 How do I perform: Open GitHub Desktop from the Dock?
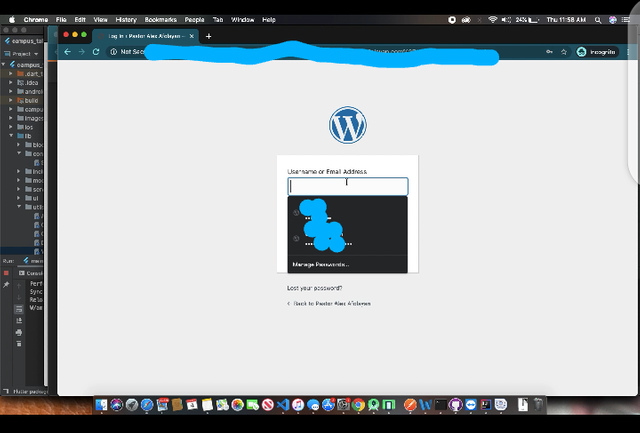pyautogui.click(x=456, y=405)
